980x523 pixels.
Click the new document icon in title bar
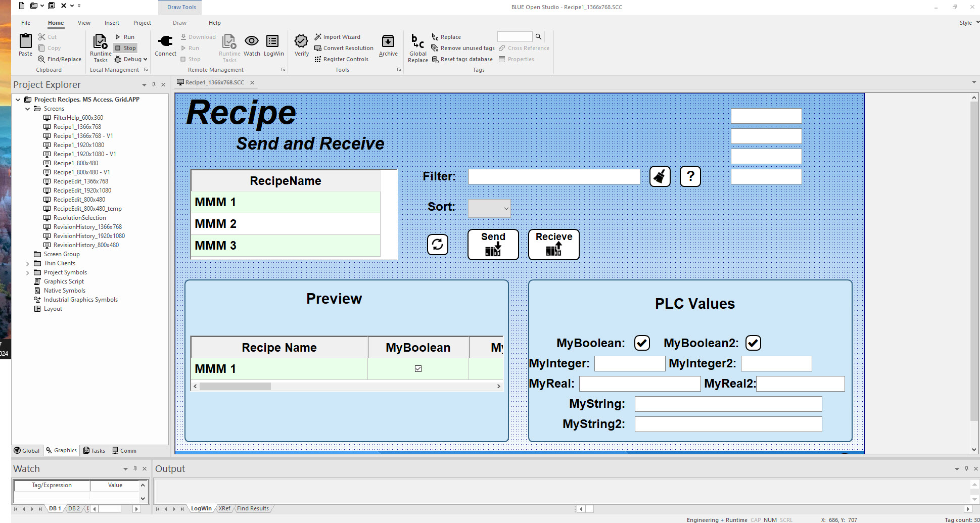[x=21, y=6]
